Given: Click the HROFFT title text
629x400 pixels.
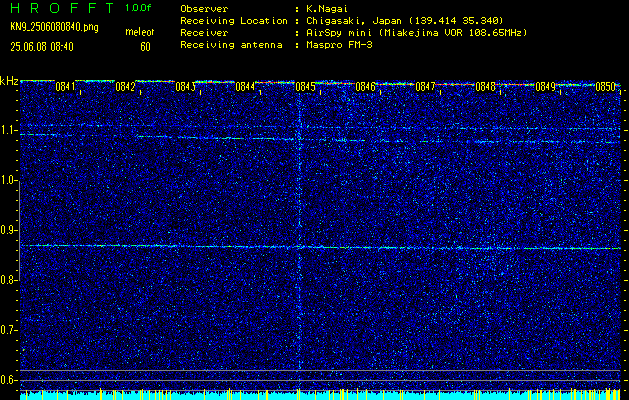Looking at the screenshot, I should [63, 8].
